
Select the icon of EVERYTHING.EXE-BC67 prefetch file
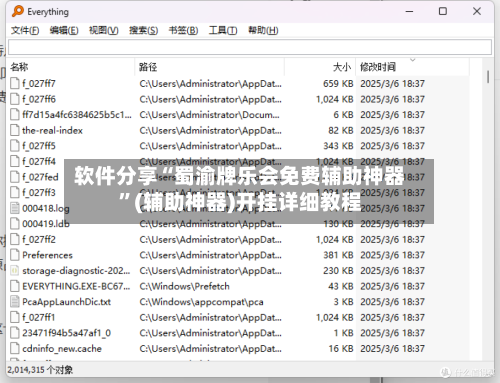[x=15, y=286]
